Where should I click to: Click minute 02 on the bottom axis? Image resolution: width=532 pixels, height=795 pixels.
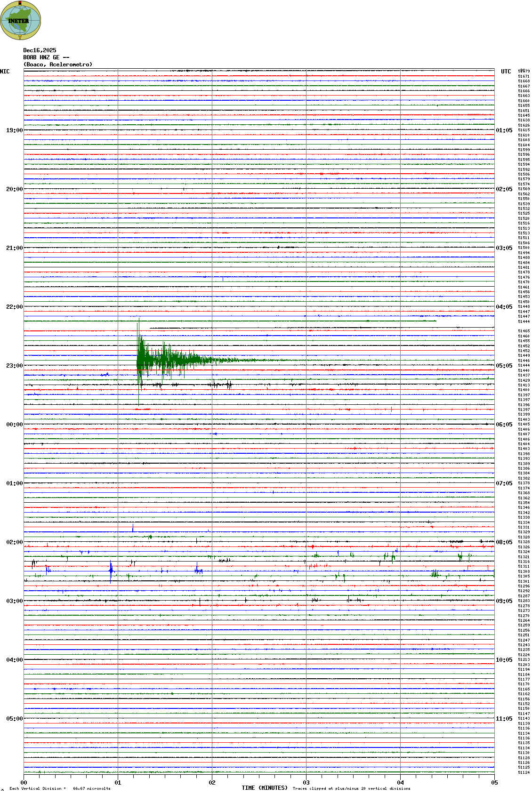[212, 783]
